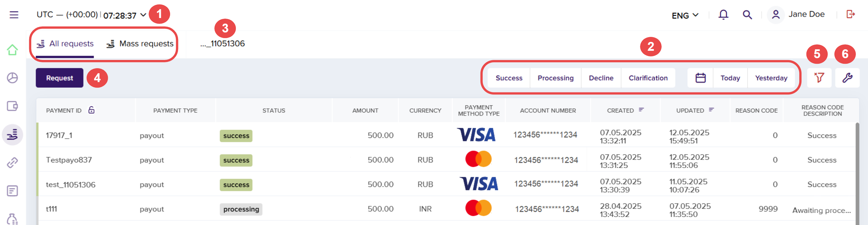The width and height of the screenshot is (868, 225).
Task: Filter requests to Yesterday
Action: pyautogui.click(x=771, y=78)
